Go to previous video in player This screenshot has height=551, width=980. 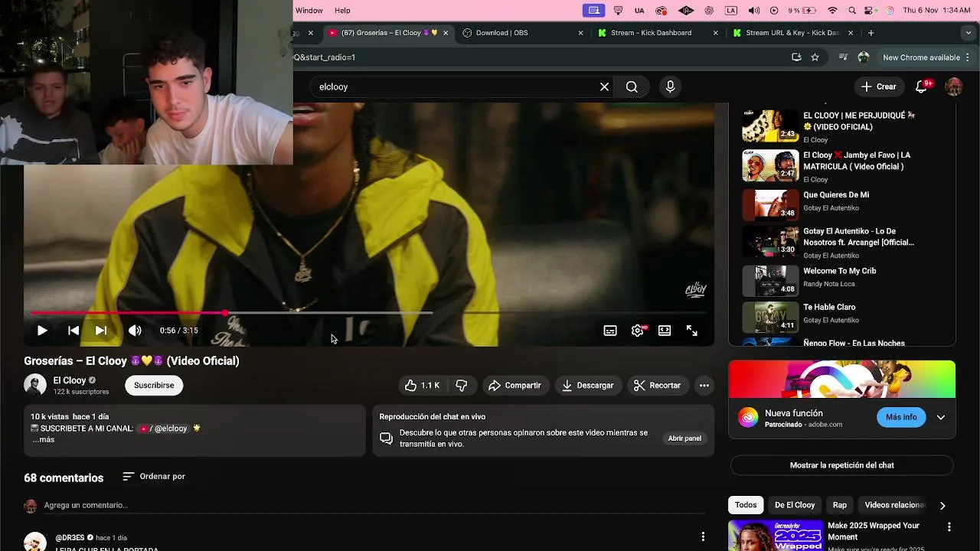[x=73, y=331]
